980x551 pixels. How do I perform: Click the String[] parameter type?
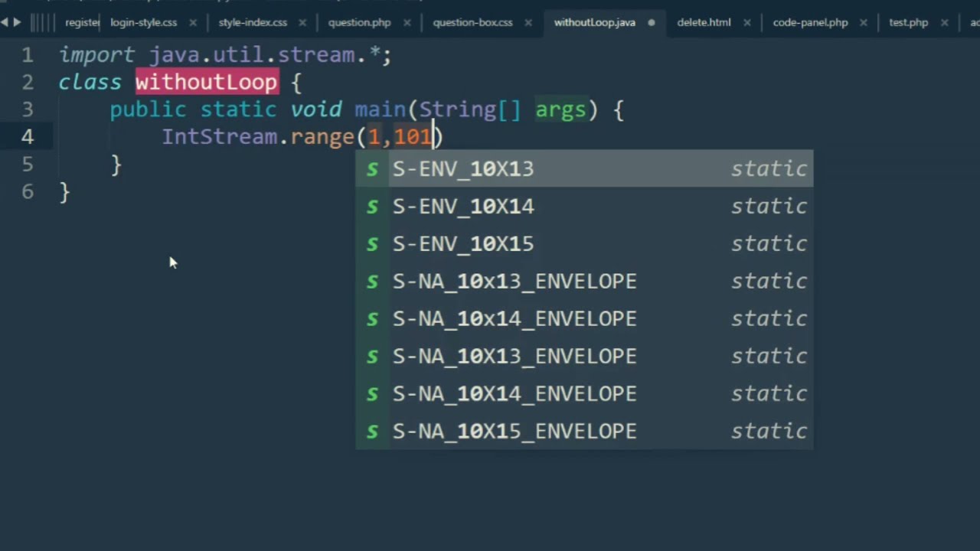tap(469, 109)
